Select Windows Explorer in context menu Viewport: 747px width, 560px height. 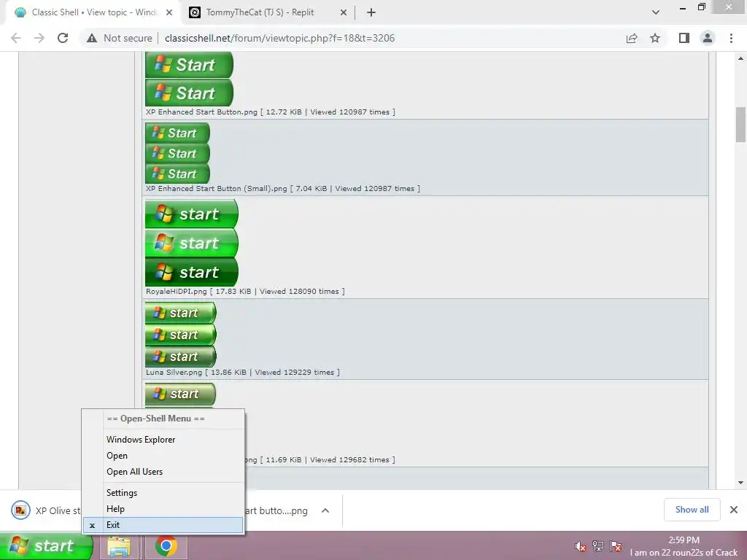click(163, 440)
